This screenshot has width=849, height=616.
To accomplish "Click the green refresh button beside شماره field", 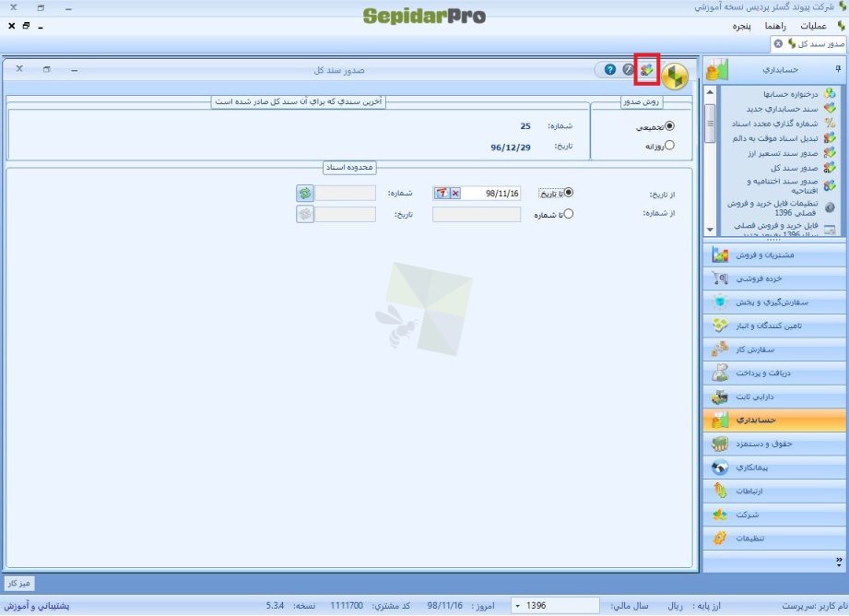I will point(305,193).
